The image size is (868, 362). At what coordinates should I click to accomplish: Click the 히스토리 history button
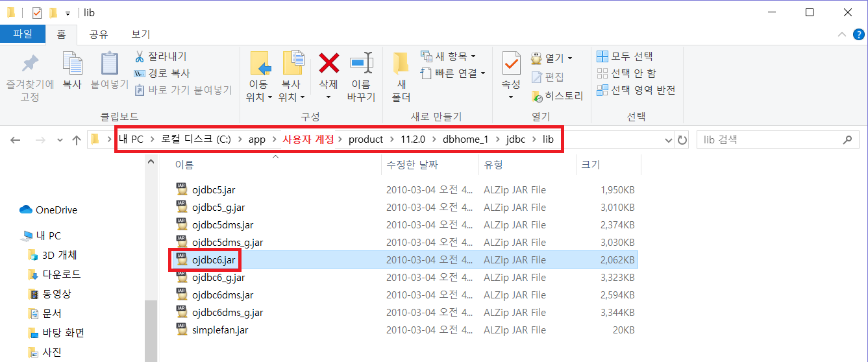click(557, 96)
